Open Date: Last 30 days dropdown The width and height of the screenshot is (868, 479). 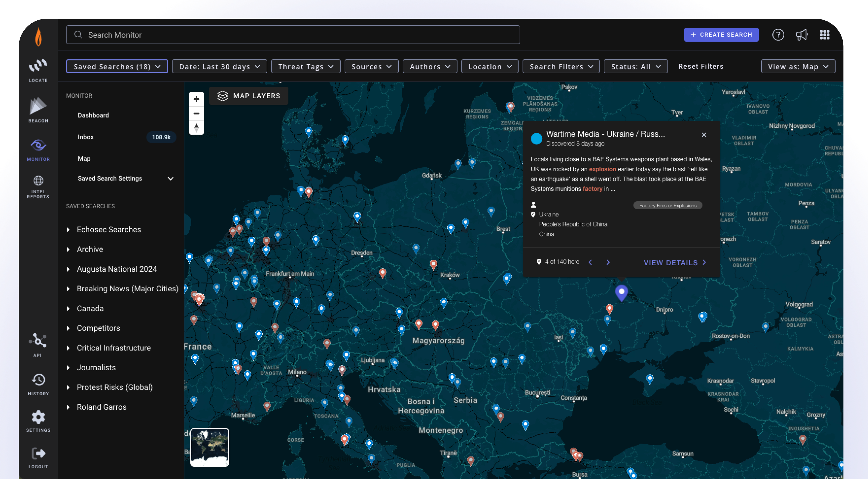(219, 66)
